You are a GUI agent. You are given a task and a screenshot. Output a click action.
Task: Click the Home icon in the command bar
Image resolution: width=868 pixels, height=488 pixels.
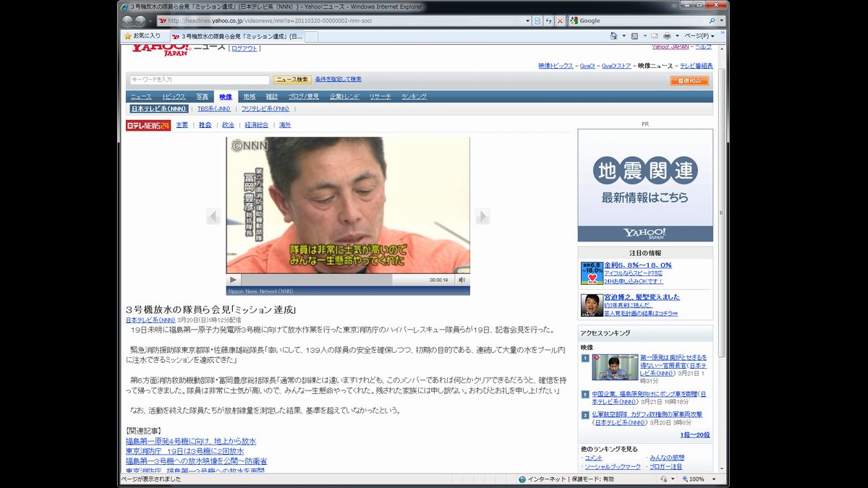[613, 35]
